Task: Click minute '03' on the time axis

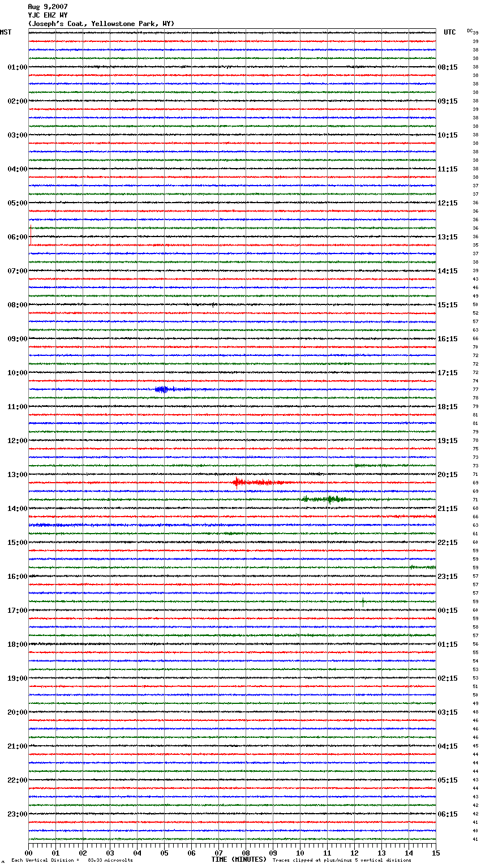Action: click(110, 853)
